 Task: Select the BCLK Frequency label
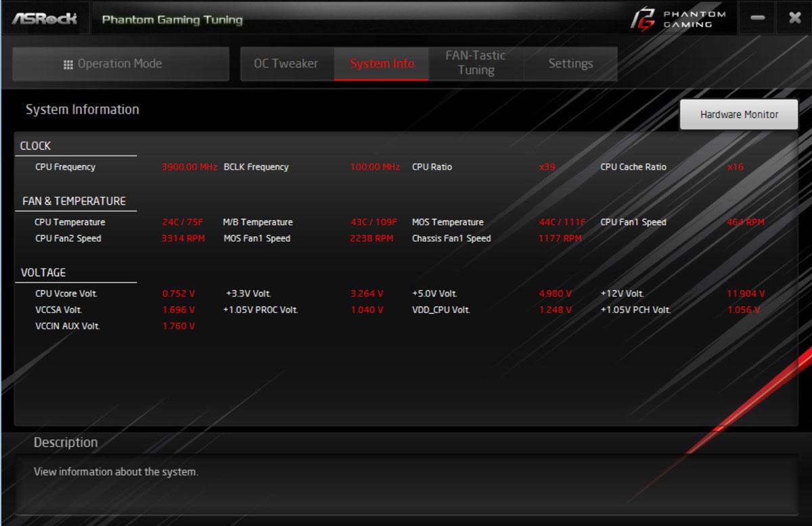tap(256, 167)
